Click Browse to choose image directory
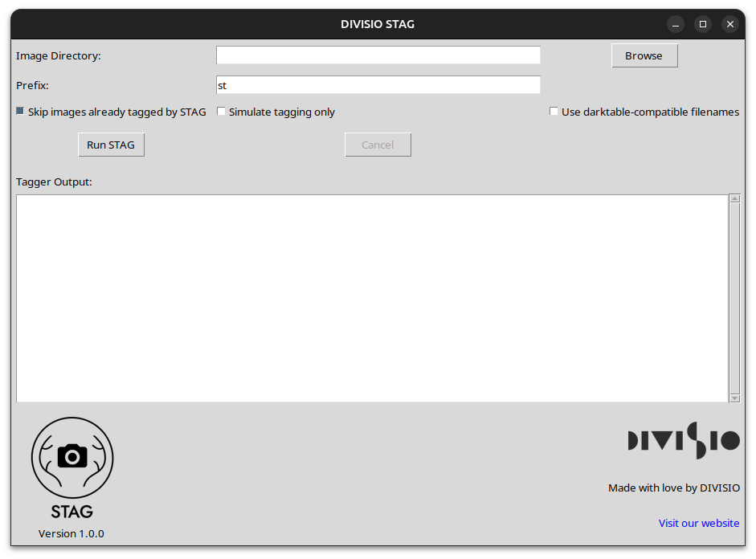 [x=644, y=56]
